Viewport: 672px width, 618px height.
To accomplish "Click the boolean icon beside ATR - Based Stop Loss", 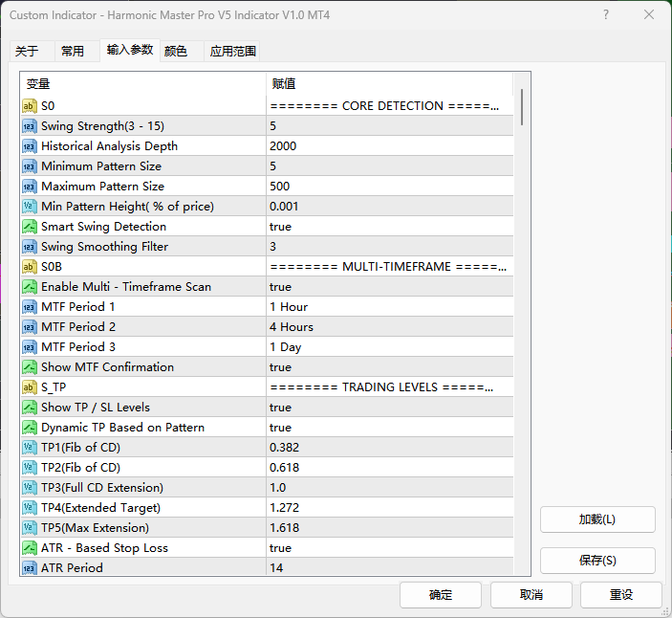I will pos(29,548).
